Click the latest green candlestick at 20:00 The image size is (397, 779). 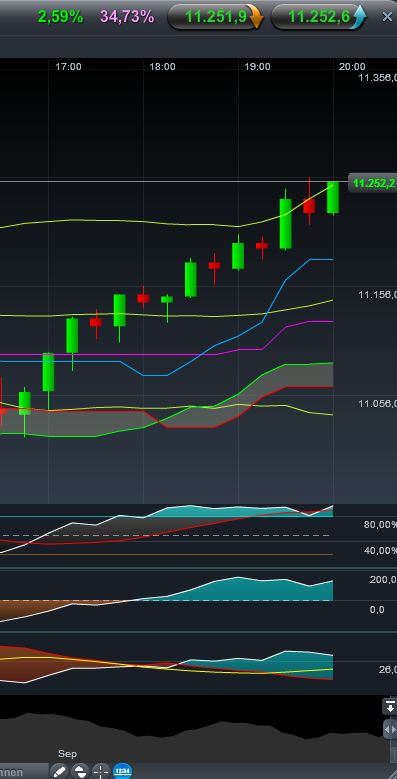(x=333, y=197)
